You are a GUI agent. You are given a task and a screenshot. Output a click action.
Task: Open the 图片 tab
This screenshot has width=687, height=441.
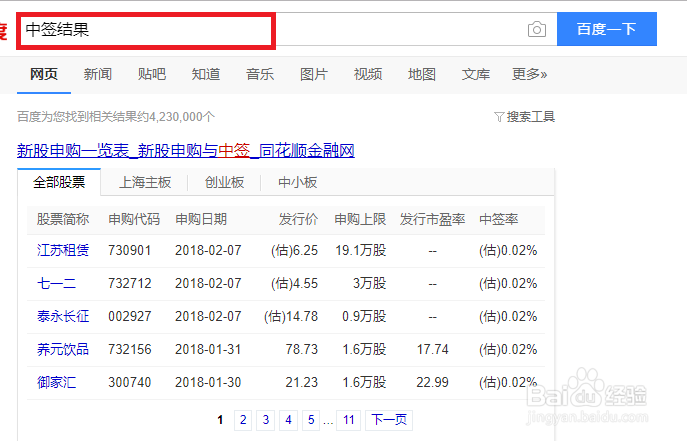[314, 74]
